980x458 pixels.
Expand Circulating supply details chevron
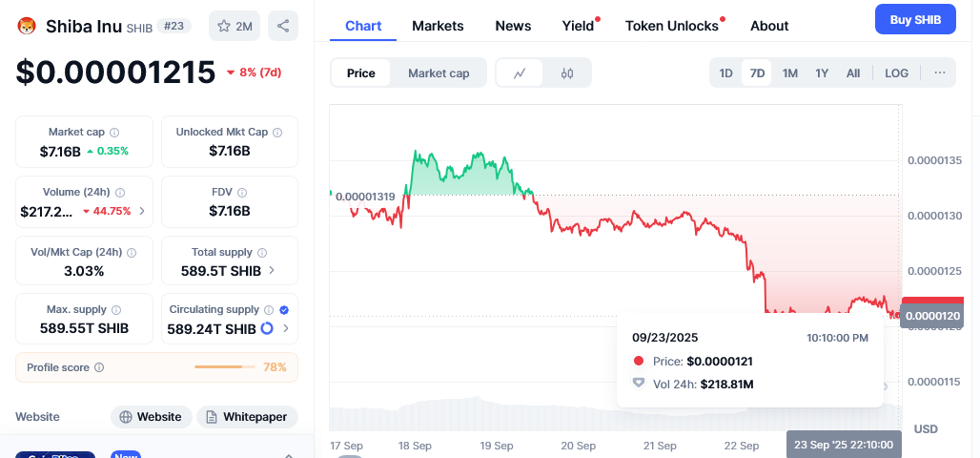click(286, 328)
